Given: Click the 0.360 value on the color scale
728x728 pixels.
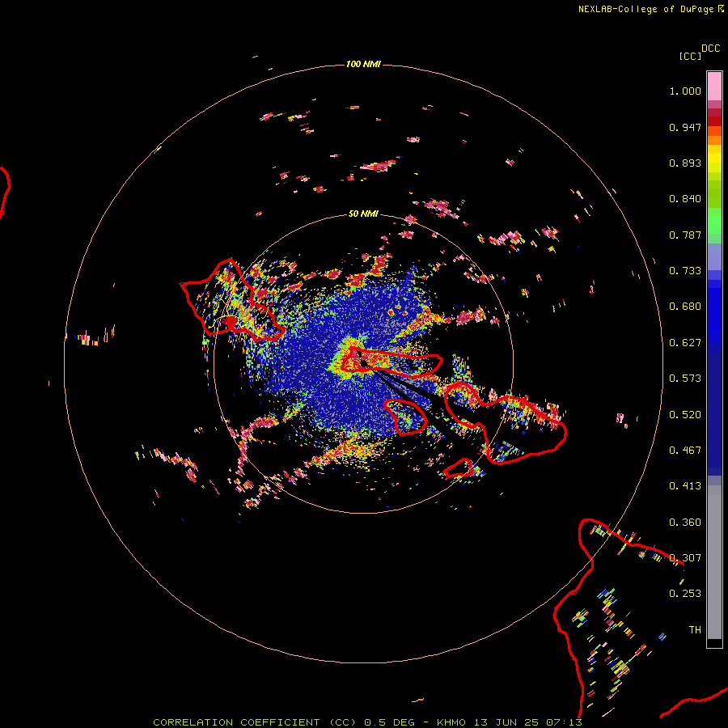Looking at the screenshot, I should pyautogui.click(x=685, y=523).
